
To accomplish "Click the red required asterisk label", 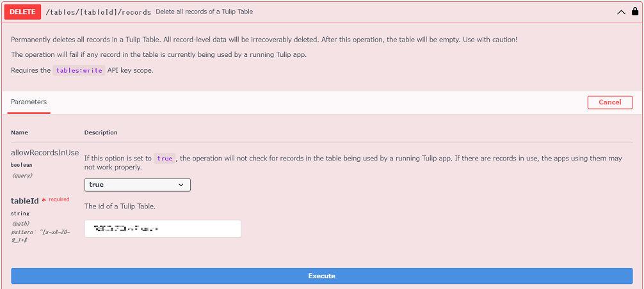I will (x=56, y=200).
